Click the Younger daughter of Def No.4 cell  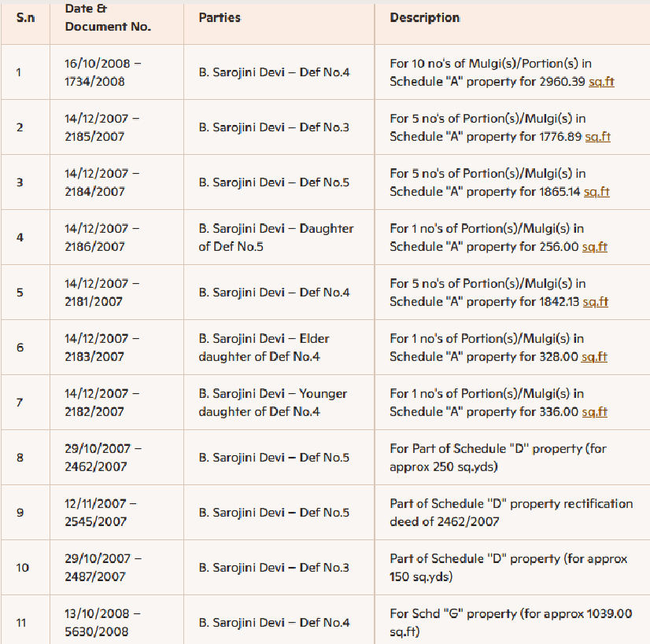point(272,403)
